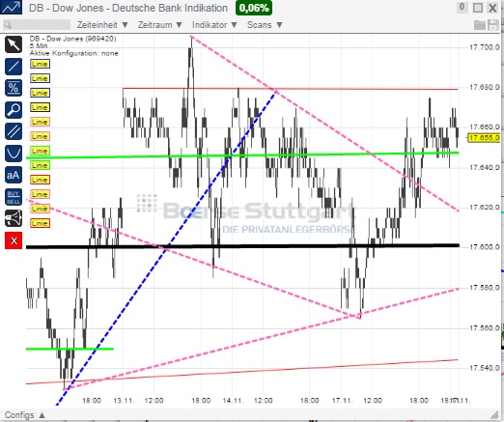Click the 17.700,0 price axis label

click(485, 47)
